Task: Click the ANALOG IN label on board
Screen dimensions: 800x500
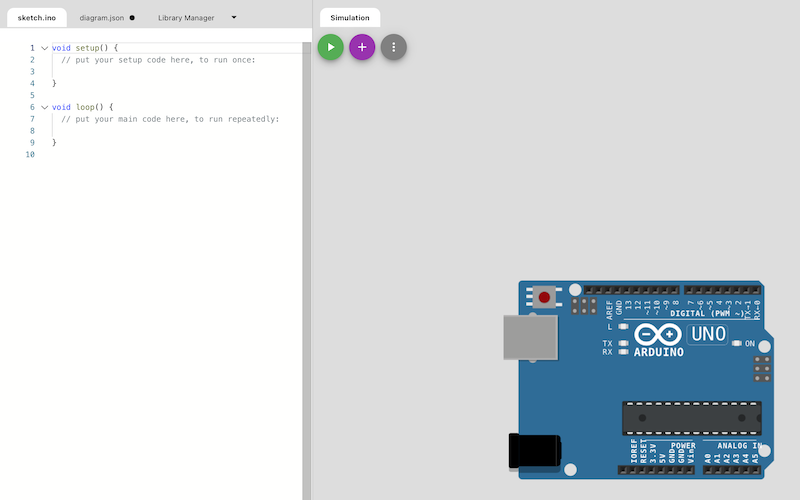Action: click(740, 445)
